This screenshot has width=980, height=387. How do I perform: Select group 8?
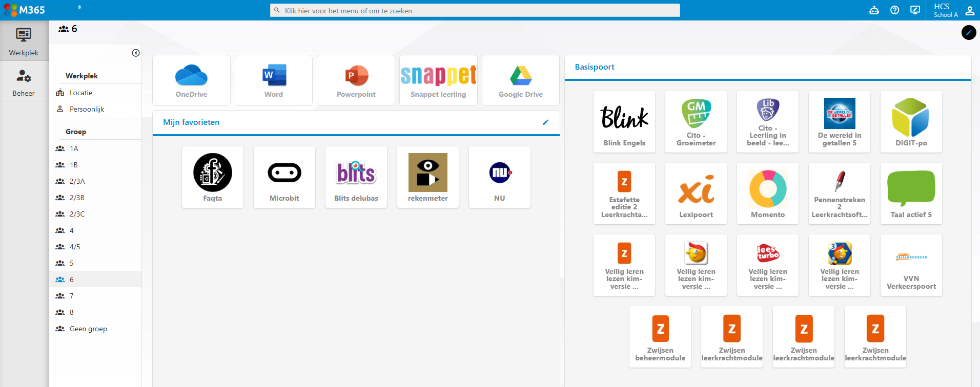coord(95,312)
